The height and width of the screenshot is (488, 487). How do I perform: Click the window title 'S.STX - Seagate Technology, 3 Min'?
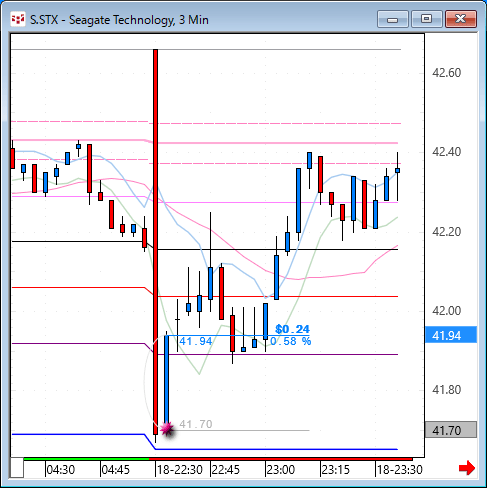coord(119,20)
